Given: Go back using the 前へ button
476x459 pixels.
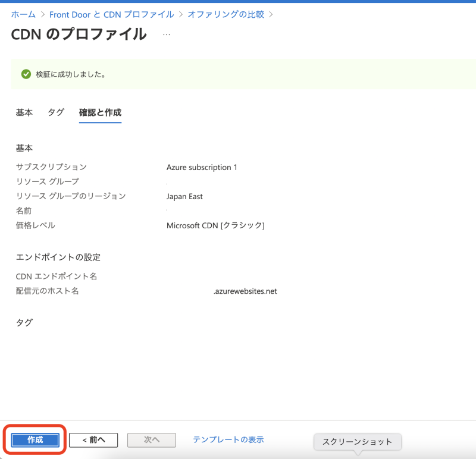Looking at the screenshot, I should point(93,440).
